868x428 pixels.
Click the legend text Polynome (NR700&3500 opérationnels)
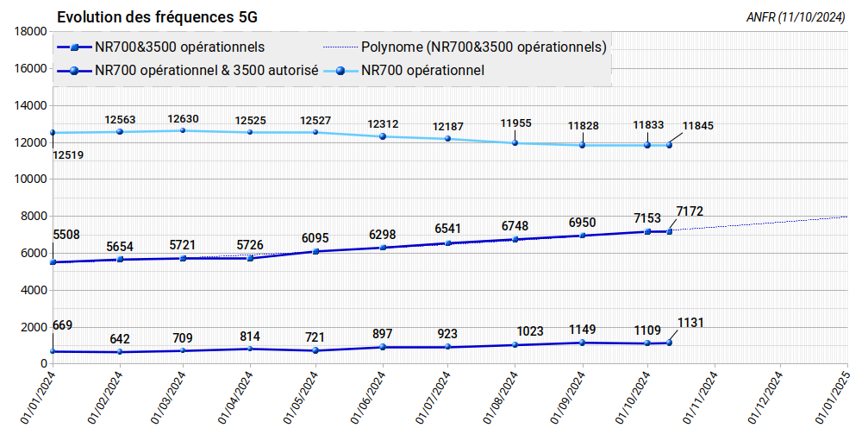point(484,47)
